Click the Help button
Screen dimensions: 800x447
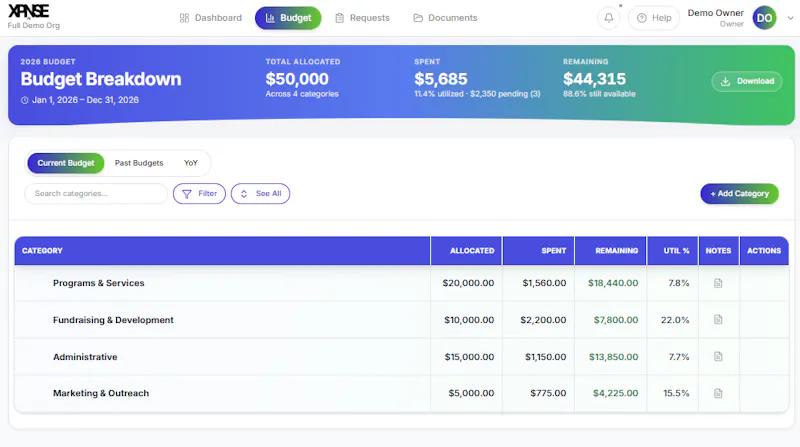pyautogui.click(x=654, y=18)
